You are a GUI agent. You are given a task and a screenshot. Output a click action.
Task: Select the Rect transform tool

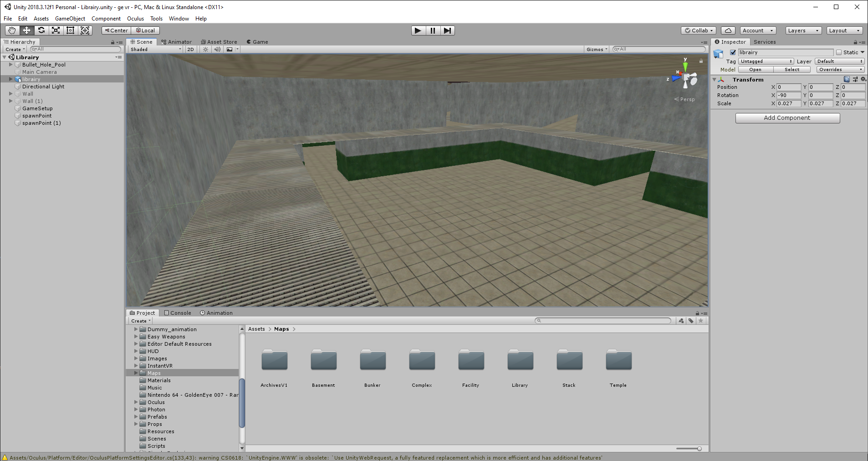[71, 31]
